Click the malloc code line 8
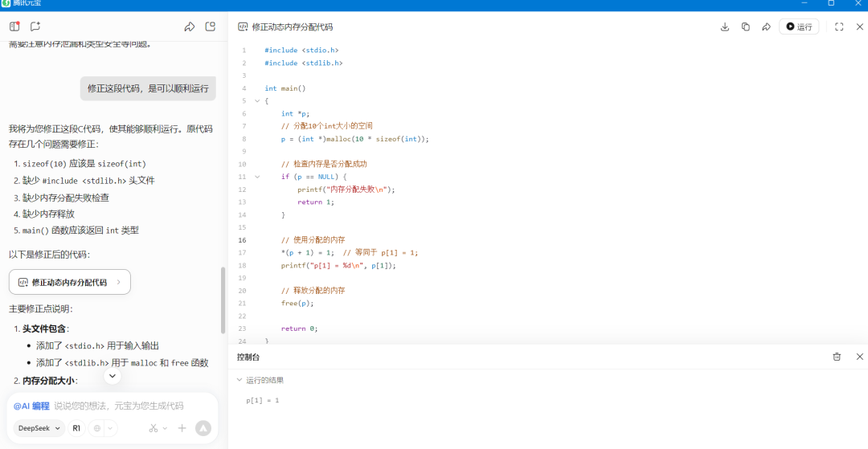The image size is (868, 449). point(355,139)
